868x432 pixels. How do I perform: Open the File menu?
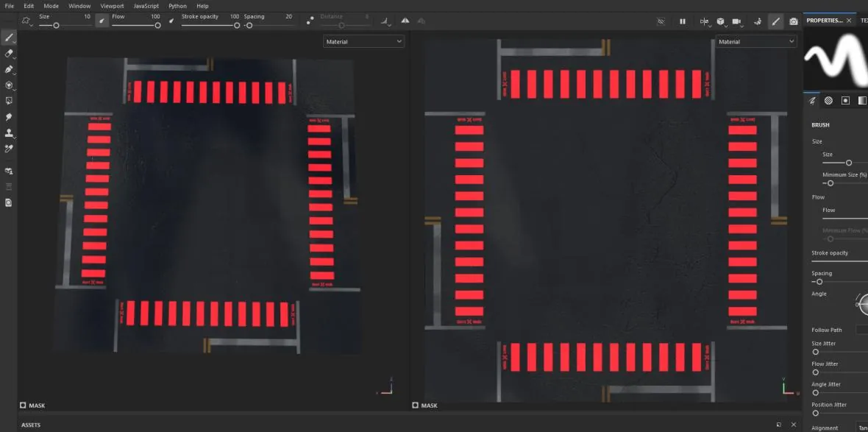coord(9,6)
